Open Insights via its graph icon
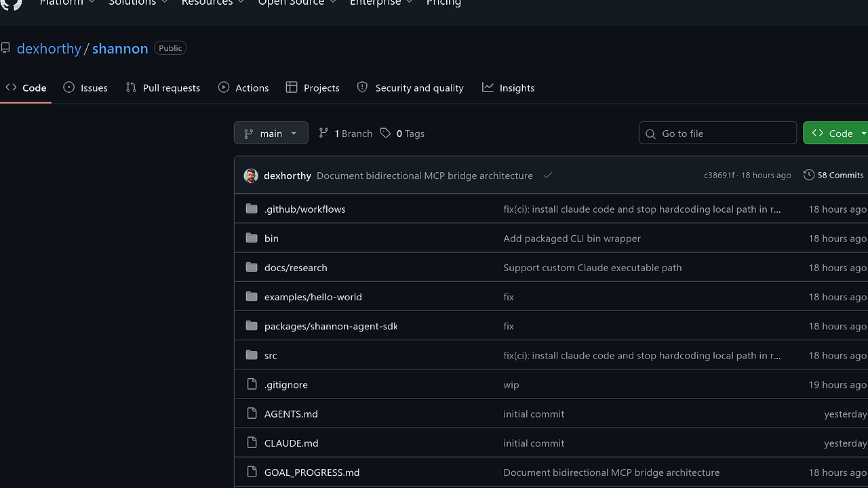The width and height of the screenshot is (868, 488). coord(488,87)
